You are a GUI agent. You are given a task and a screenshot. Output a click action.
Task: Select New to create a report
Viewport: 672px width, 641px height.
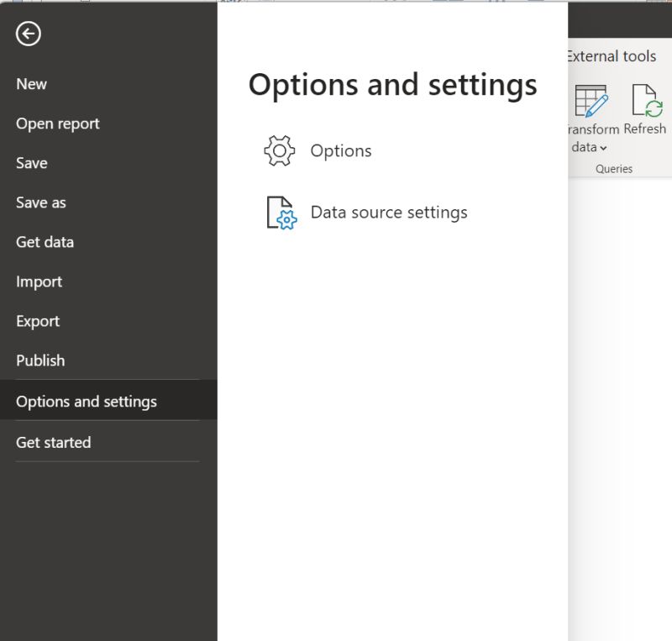[31, 83]
